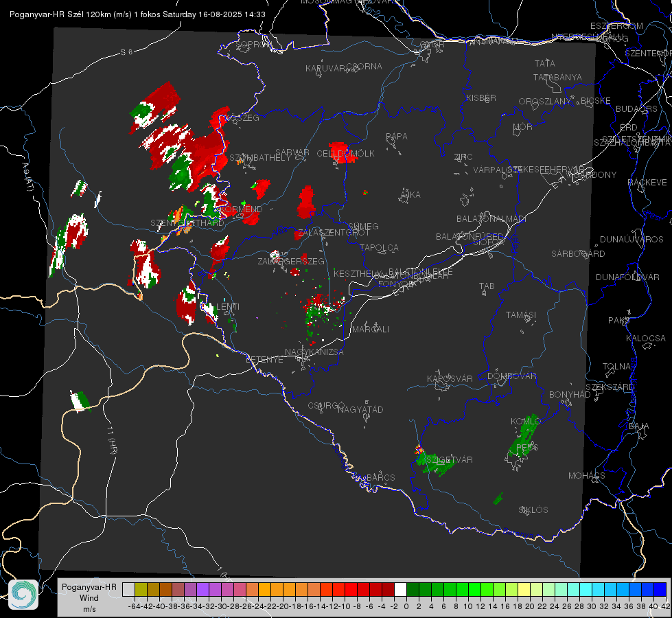Click the radar title text with timestamp 14:33
Image resolution: width=672 pixels, height=618 pixels.
point(137,14)
